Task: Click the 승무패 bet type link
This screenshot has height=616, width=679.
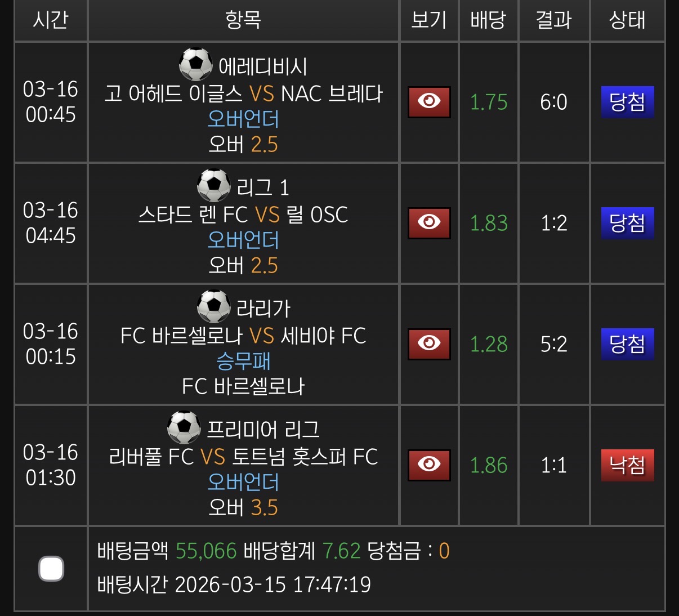Action: (x=243, y=361)
